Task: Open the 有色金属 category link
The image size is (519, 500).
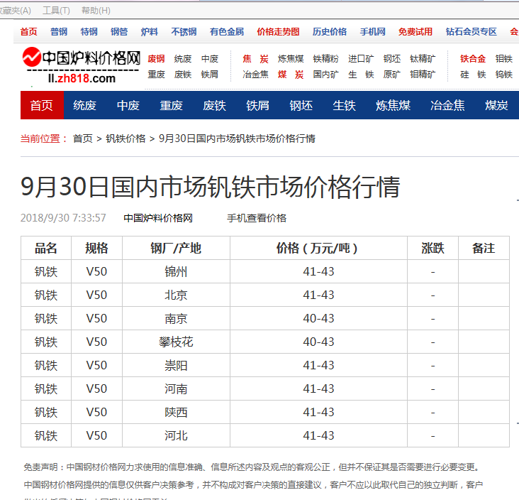Action: [227, 32]
